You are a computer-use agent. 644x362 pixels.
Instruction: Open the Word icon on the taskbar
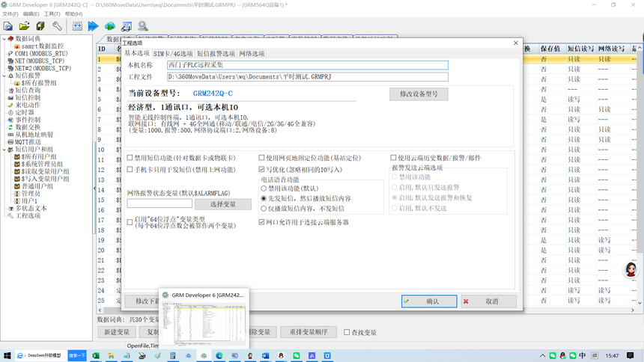pyautogui.click(x=265, y=356)
